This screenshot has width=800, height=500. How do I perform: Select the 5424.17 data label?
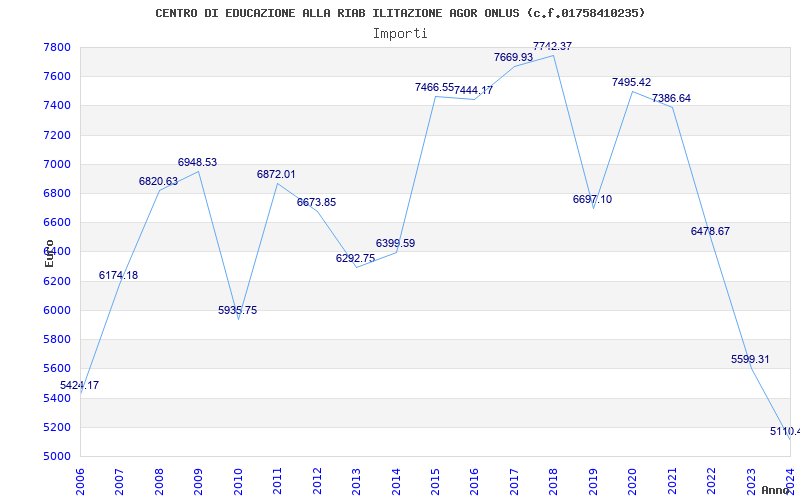pyautogui.click(x=80, y=385)
